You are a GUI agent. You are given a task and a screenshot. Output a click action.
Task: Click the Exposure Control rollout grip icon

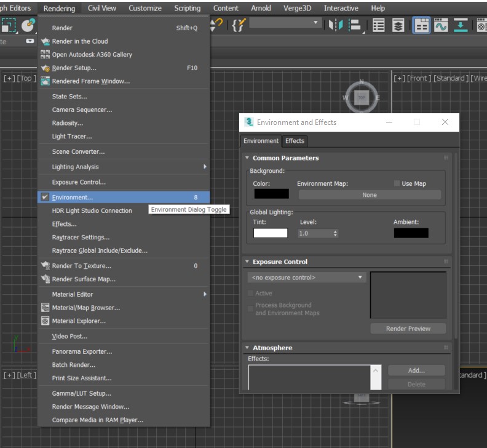[446, 262]
